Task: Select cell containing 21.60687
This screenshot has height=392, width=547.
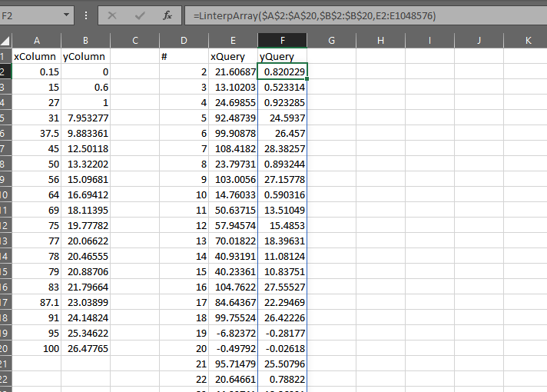Action: point(233,71)
